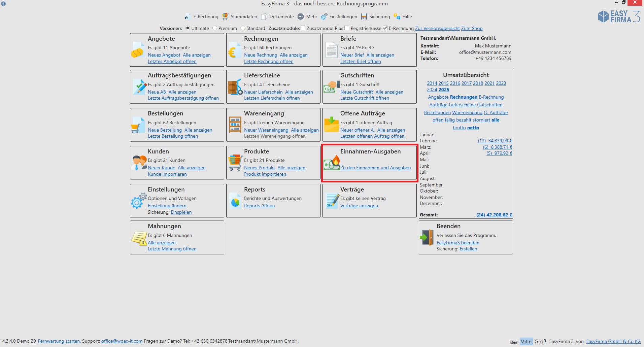Image resolution: width=644 pixels, height=347 pixels.
Task: Select the Standard version radio button
Action: pos(243,28)
